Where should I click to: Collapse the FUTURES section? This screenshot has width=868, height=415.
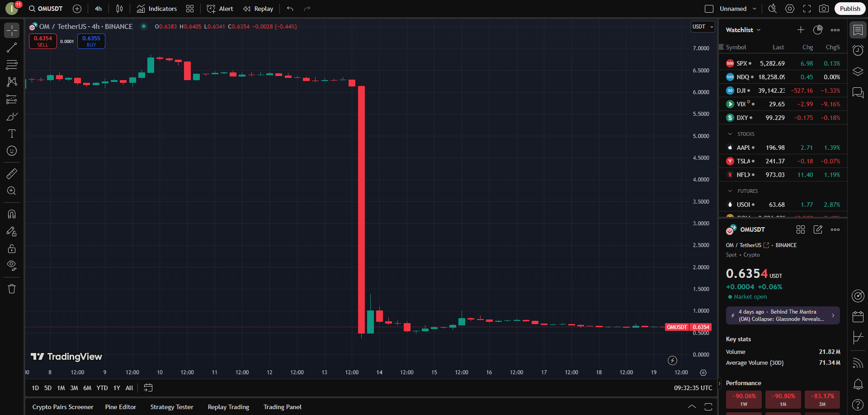pyautogui.click(x=730, y=191)
